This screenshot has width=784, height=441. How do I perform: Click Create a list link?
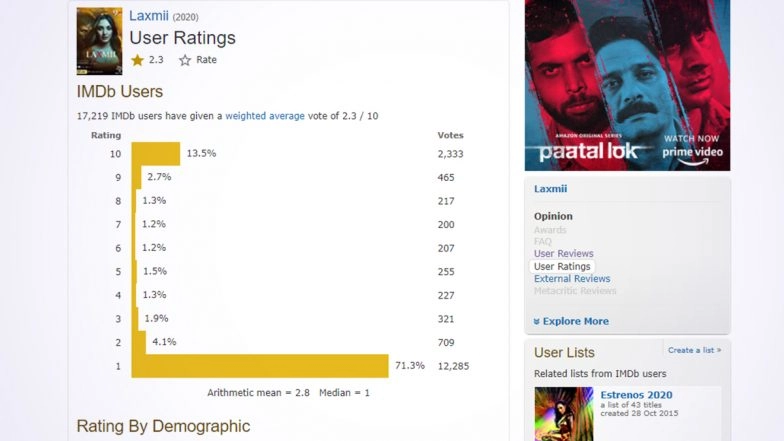[694, 350]
